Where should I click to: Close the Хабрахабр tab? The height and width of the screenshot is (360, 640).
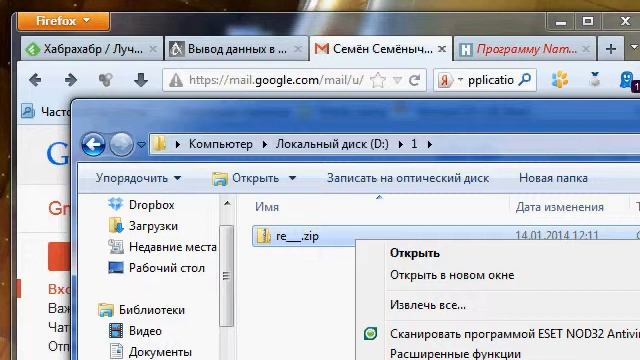(x=153, y=49)
